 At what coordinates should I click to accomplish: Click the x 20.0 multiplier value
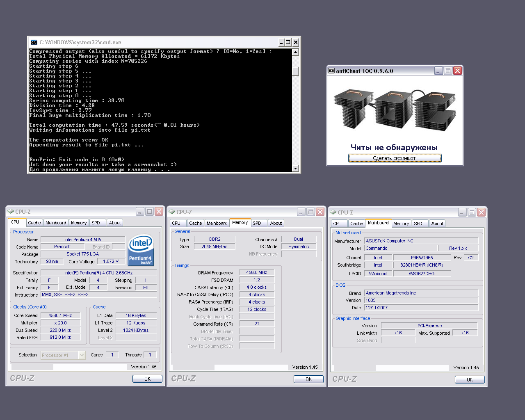[60, 323]
